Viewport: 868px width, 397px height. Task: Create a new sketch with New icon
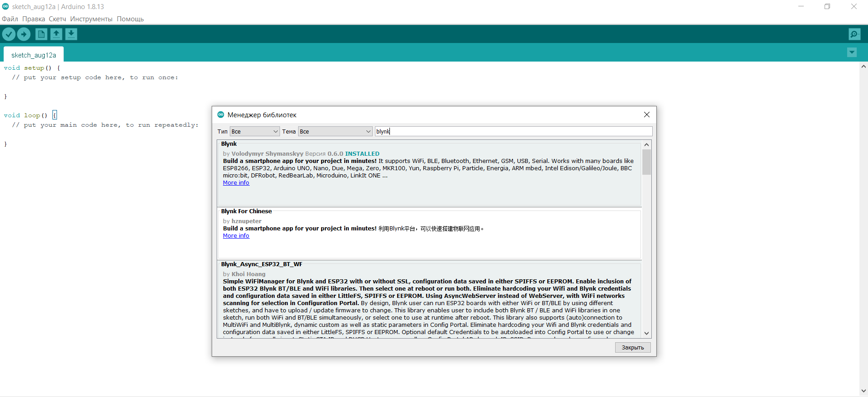click(x=41, y=34)
